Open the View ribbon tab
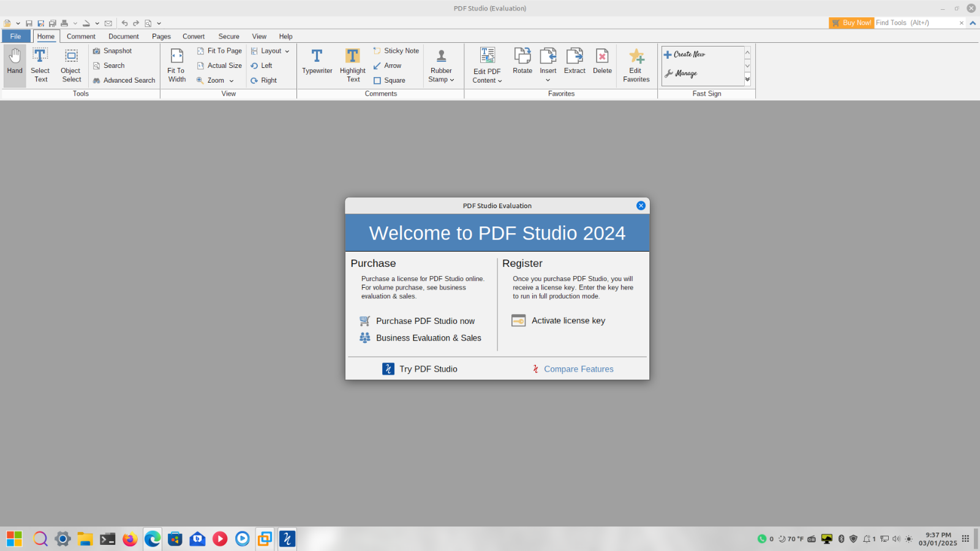The height and width of the screenshot is (551, 980). (x=259, y=36)
